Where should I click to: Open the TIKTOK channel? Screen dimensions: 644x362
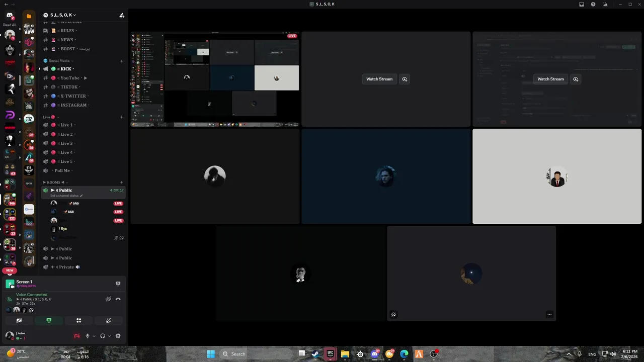point(83,87)
